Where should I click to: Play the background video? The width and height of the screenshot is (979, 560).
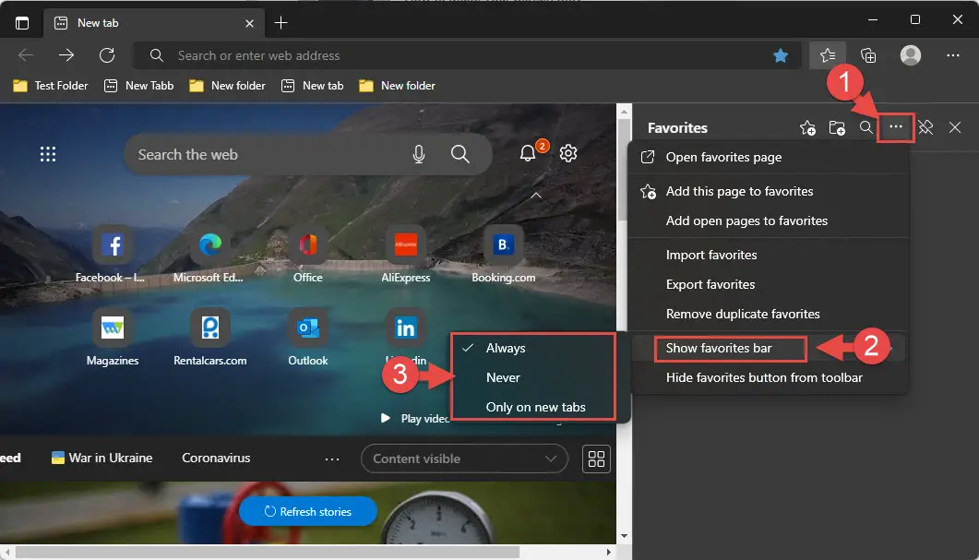[414, 418]
